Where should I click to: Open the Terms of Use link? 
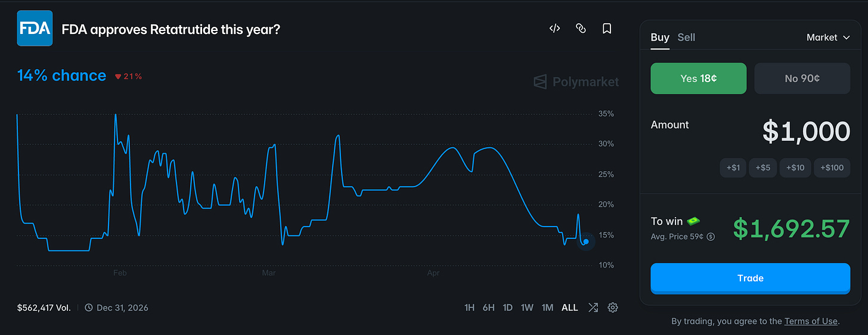(x=811, y=321)
